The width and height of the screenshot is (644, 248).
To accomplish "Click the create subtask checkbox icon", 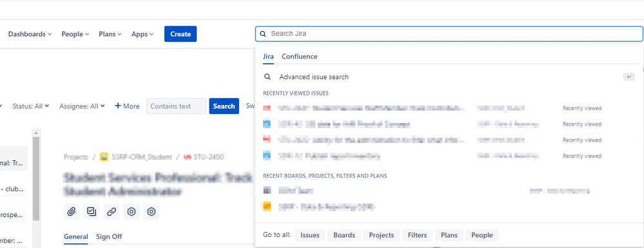I will pyautogui.click(x=91, y=211).
